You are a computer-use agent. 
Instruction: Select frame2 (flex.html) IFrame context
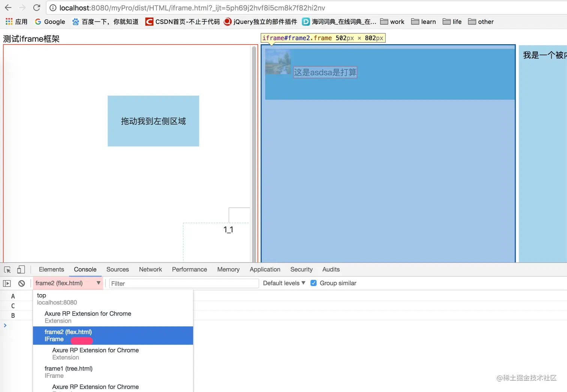pos(113,335)
